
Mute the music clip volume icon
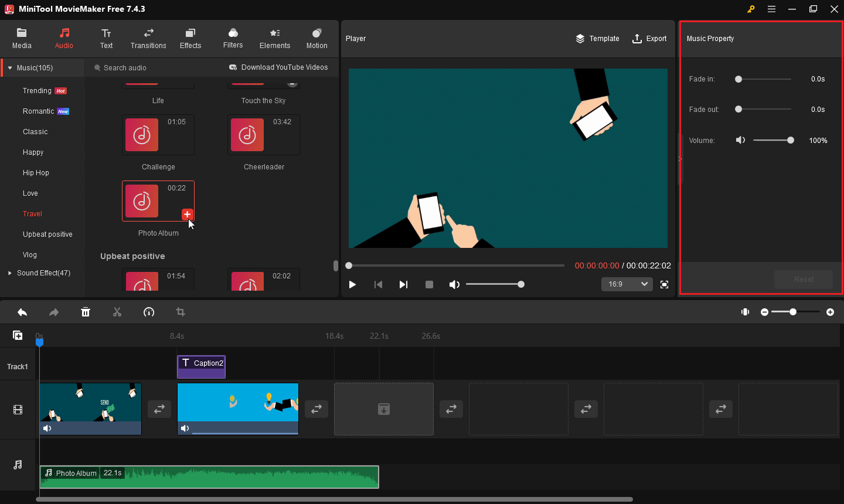tap(741, 140)
